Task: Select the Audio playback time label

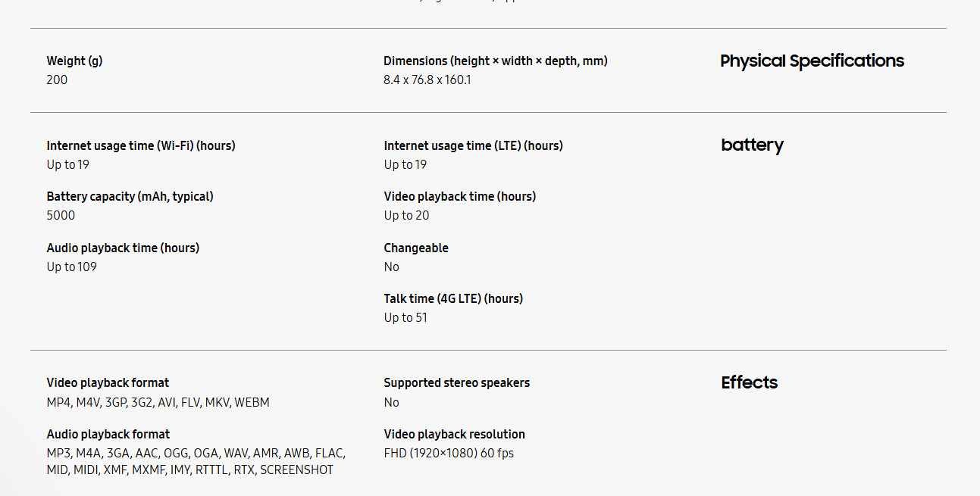Action: click(x=123, y=248)
